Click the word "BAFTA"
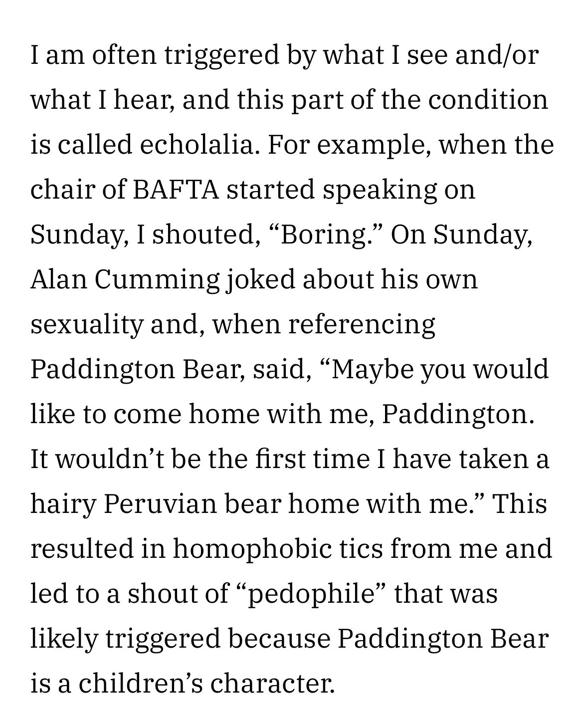The height and width of the screenshot is (728, 588). 177,190
